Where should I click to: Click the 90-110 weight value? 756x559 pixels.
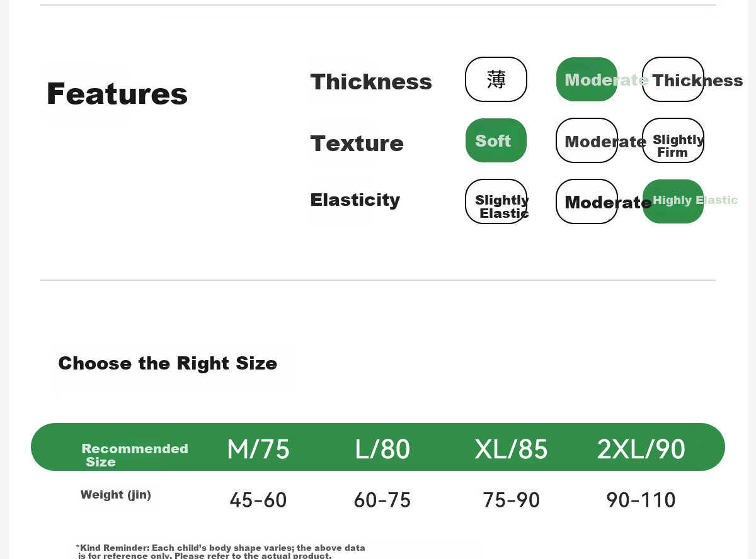pos(641,500)
